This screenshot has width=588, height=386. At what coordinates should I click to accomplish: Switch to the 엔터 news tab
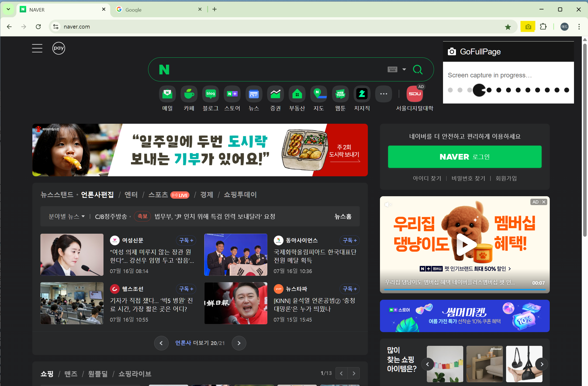click(131, 195)
